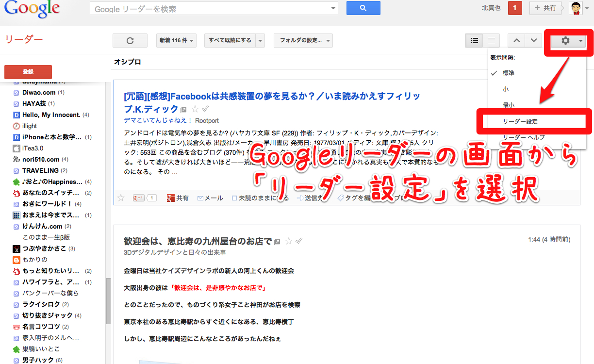Image resolution: width=594 pixels, height=364 pixels.
Task: Click the blue search magnifier button
Action: pos(363,8)
